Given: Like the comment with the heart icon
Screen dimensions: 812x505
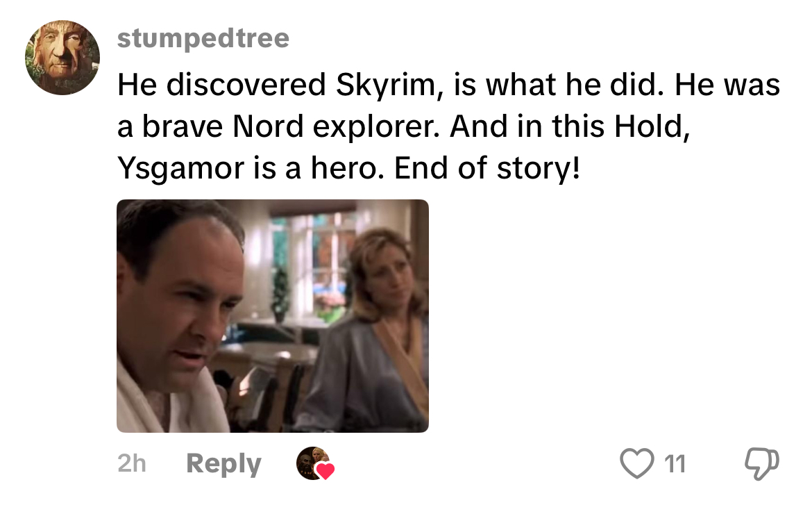Looking at the screenshot, I should pos(637,463).
